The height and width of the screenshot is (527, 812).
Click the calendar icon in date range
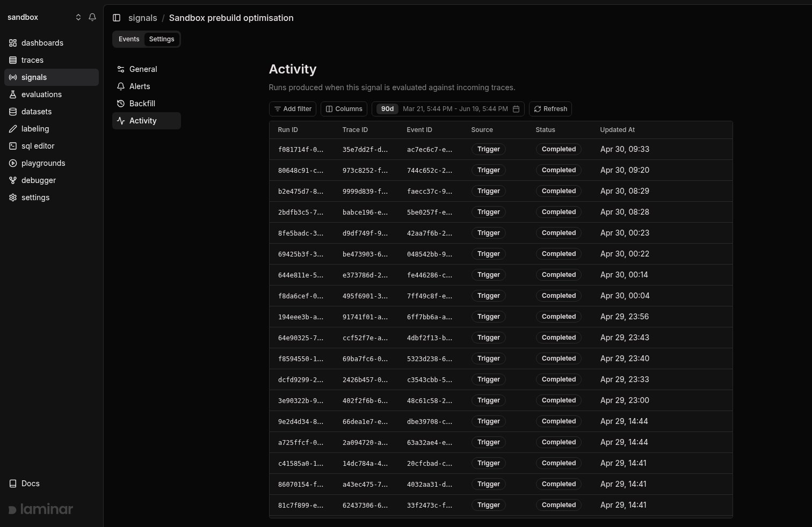(x=516, y=109)
